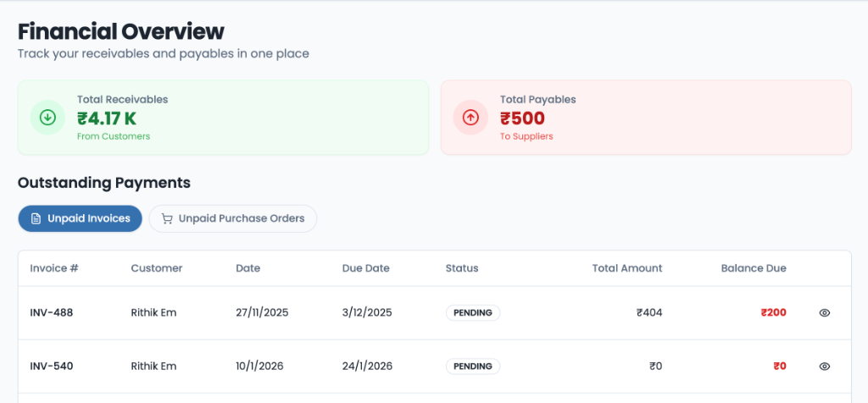The height and width of the screenshot is (403, 868).
Task: Click the Balance Due column header
Action: tap(754, 268)
